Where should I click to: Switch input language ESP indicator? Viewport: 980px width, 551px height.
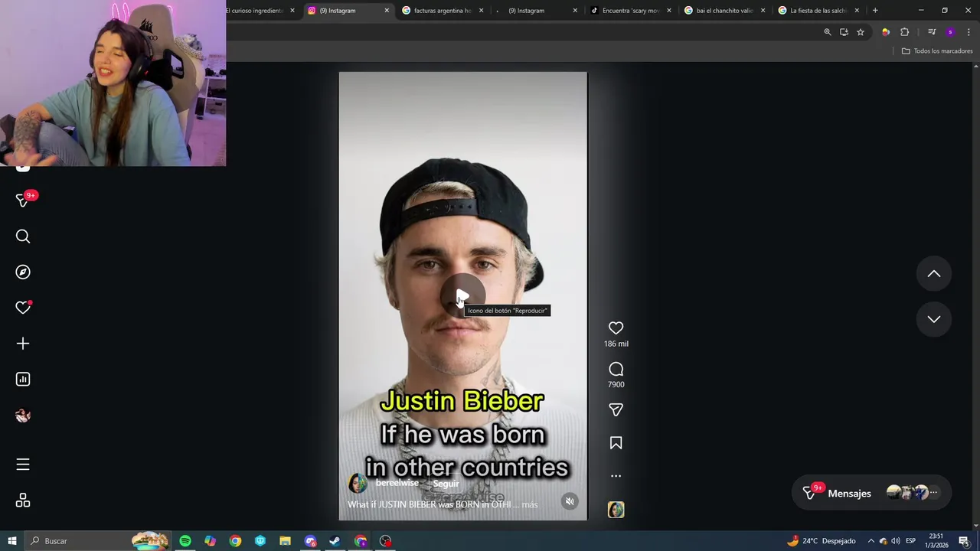pos(911,541)
